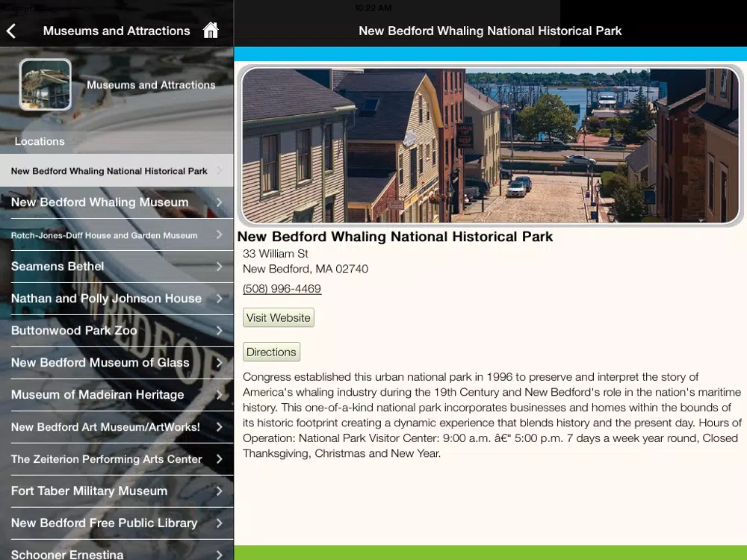
Task: Expand chevron beside Schooner Ernestina
Action: (x=219, y=555)
